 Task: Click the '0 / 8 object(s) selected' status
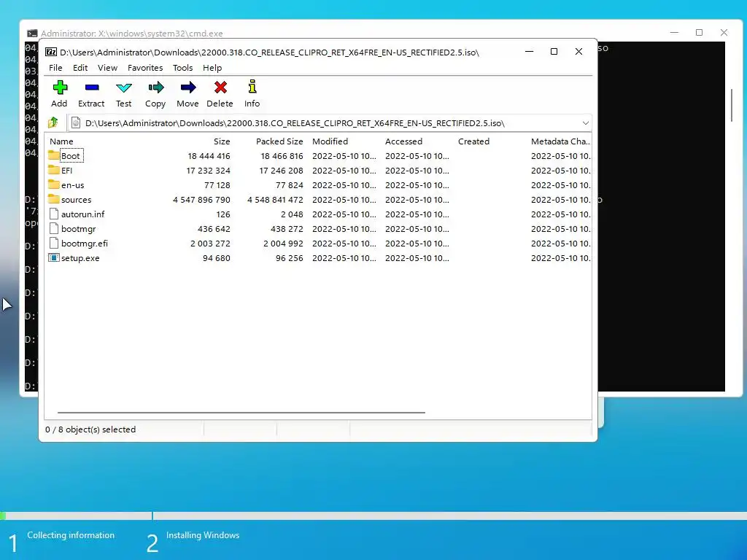pos(90,429)
